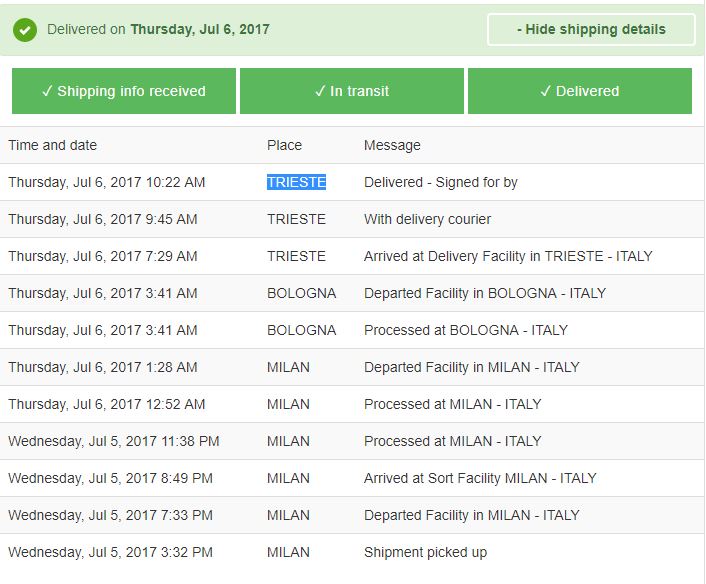This screenshot has height=584, width=706.
Task: Click the 1:28 AM MILAN departure timestamp
Action: 103,367
